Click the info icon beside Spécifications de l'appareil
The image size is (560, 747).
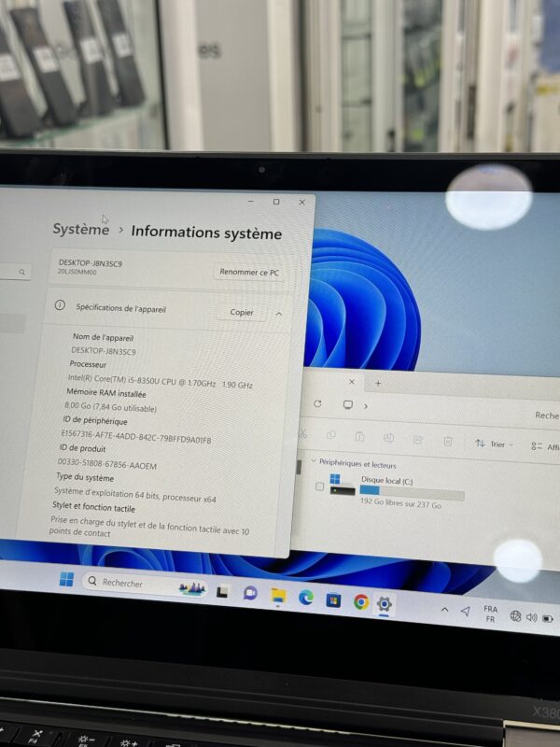coord(60,305)
